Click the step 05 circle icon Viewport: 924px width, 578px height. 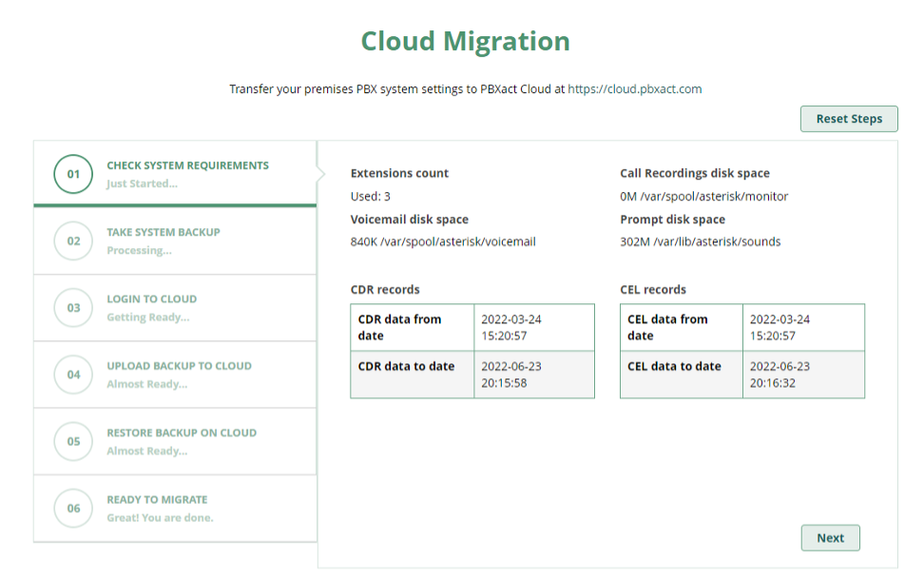click(x=73, y=441)
